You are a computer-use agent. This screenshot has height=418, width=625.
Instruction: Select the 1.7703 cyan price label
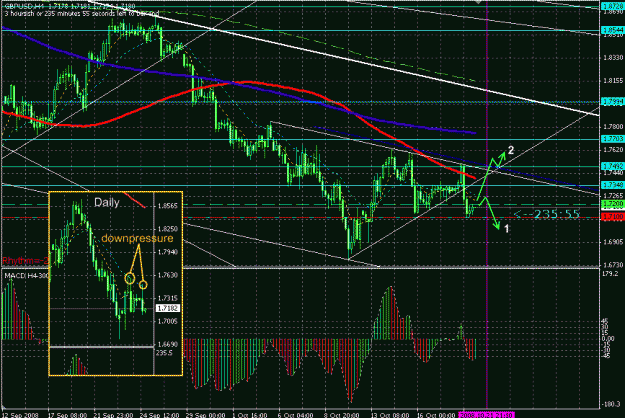(613, 139)
